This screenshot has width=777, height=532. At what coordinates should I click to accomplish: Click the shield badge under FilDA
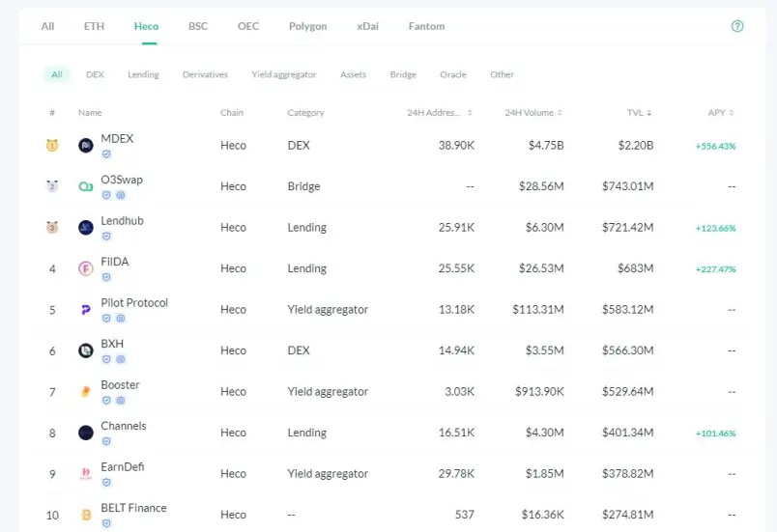pyautogui.click(x=106, y=277)
